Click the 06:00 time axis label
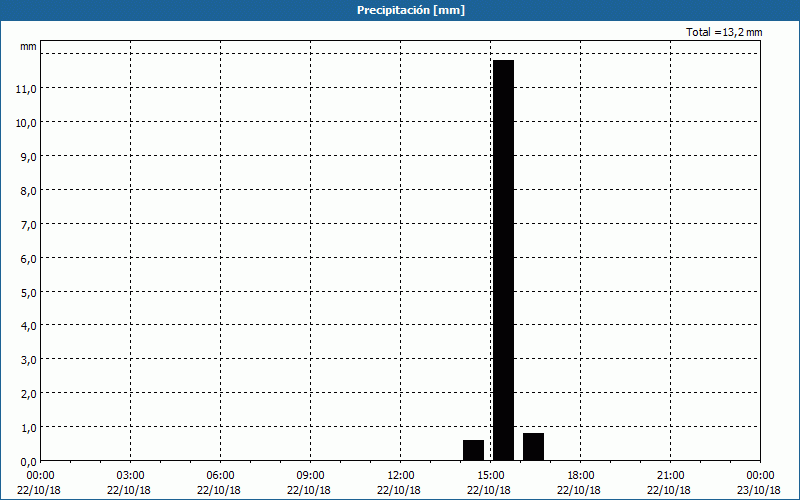This screenshot has height=500, width=800. [220, 476]
